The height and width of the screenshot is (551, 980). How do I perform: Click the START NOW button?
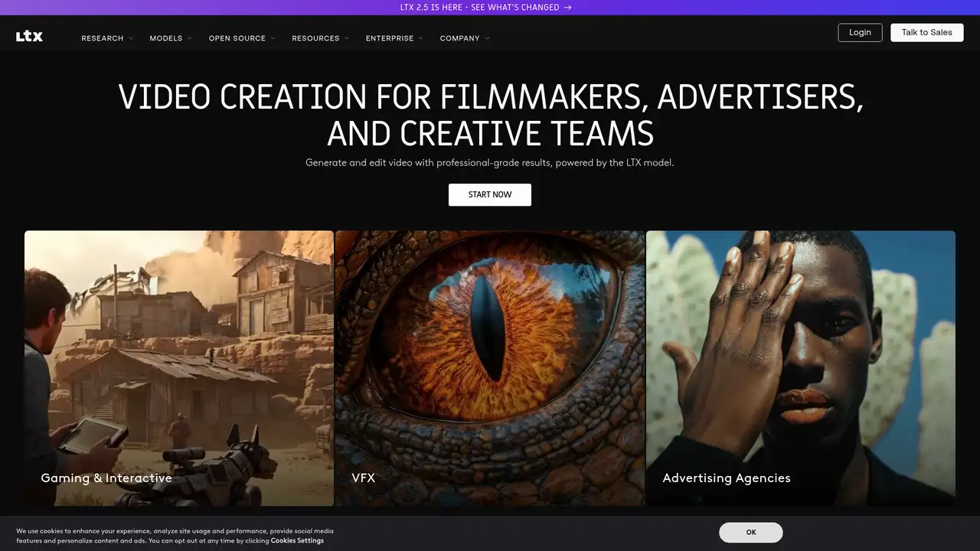[490, 194]
